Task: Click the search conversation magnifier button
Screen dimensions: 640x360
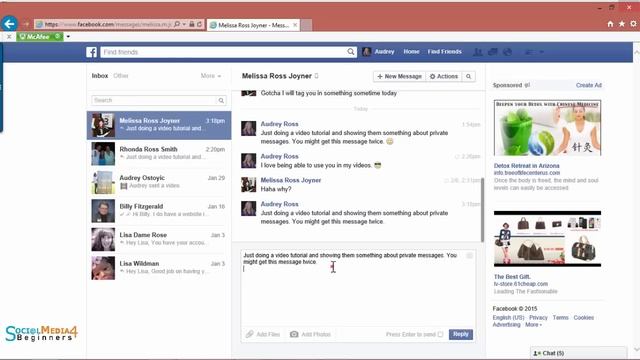Action: 469,76
